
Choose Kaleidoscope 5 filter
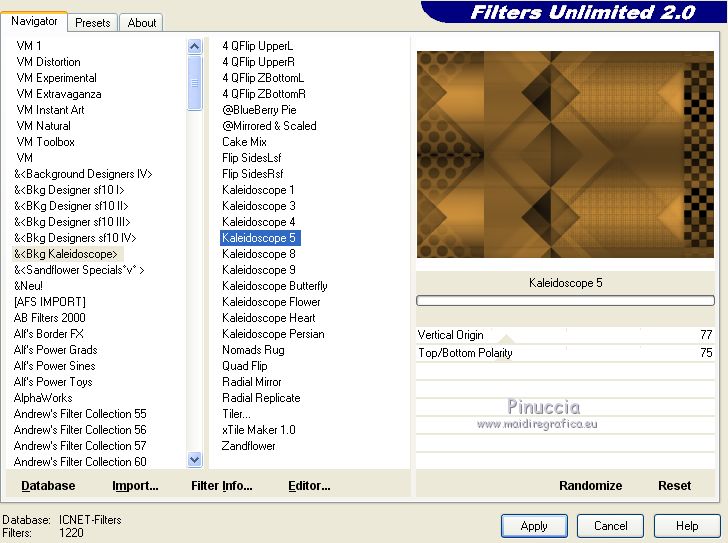(260, 238)
